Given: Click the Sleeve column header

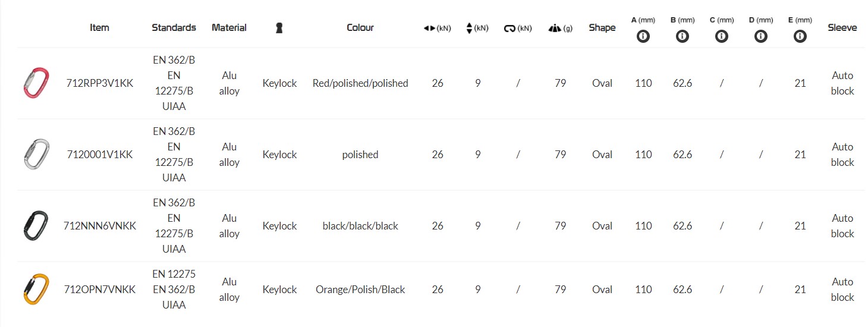Looking at the screenshot, I should [842, 27].
